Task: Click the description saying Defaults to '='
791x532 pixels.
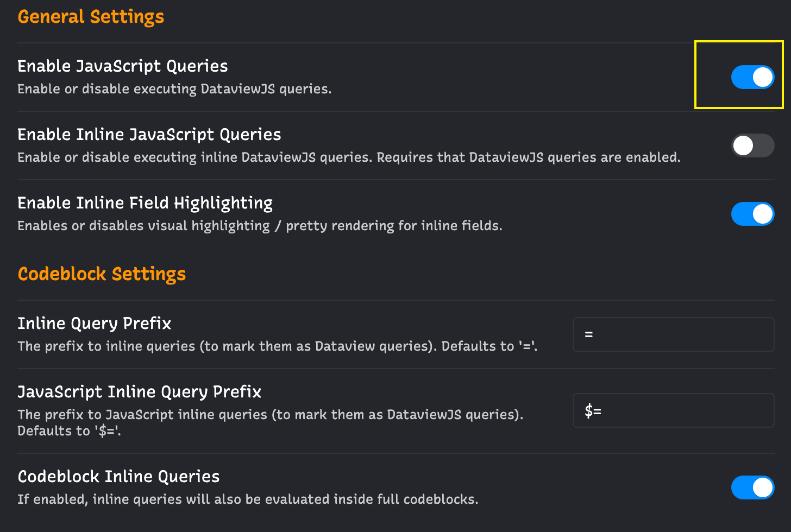Action: tap(278, 346)
